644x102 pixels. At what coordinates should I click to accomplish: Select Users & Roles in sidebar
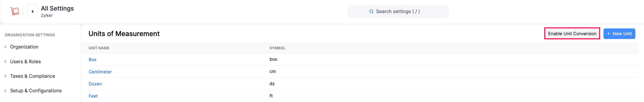(26, 62)
